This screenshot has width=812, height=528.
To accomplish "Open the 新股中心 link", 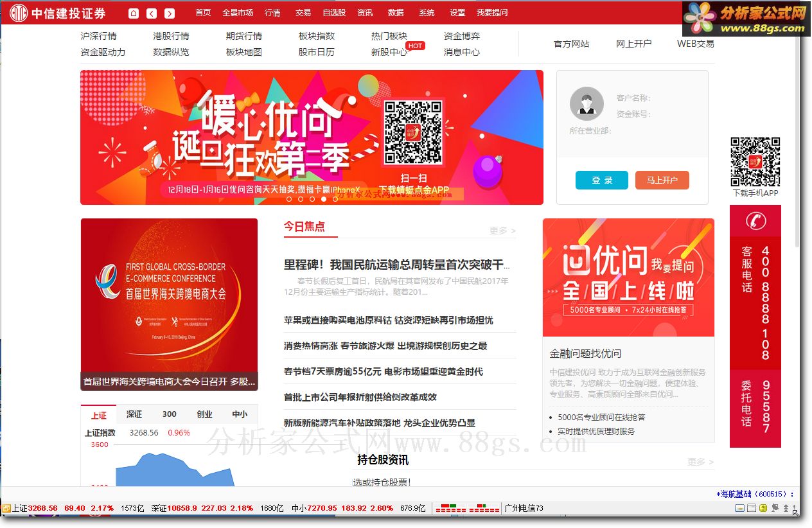I will [x=389, y=52].
